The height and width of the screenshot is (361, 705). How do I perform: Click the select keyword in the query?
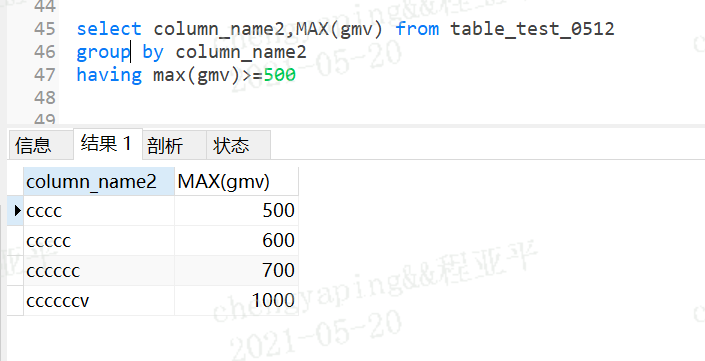[109, 29]
